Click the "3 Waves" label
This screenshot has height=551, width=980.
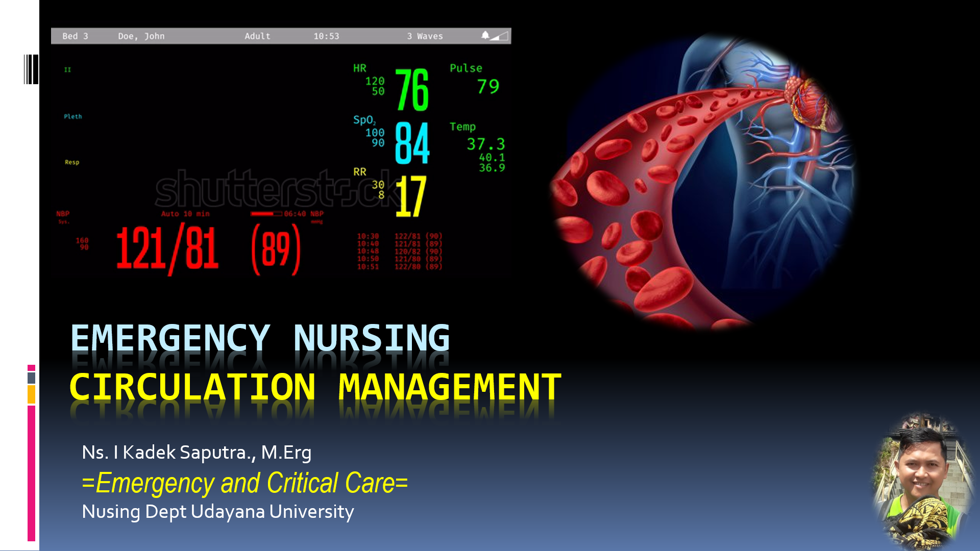click(x=425, y=36)
